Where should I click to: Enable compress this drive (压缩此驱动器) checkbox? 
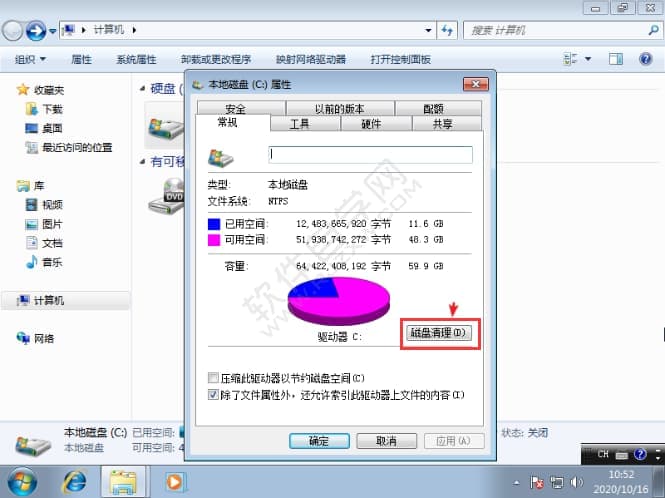coord(213,378)
